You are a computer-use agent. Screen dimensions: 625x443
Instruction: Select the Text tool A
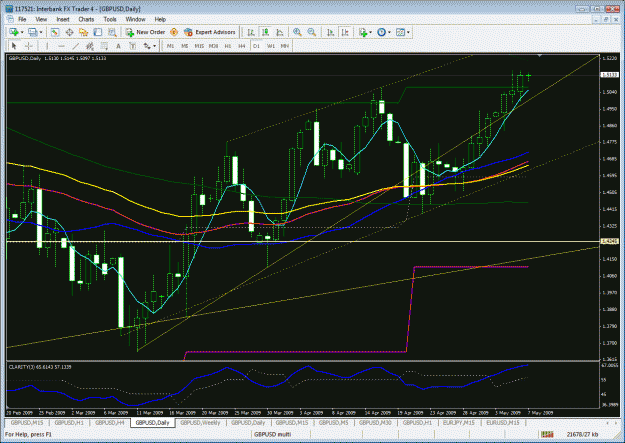coord(118,46)
